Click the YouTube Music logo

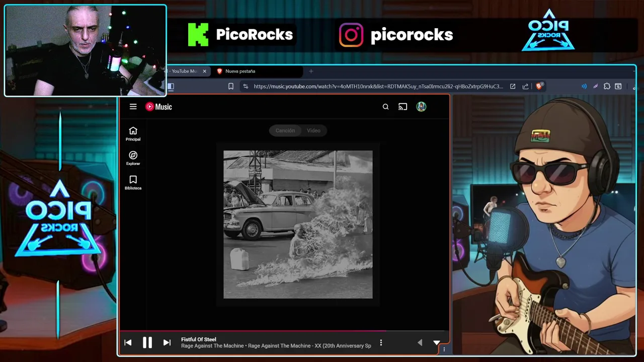pos(158,107)
